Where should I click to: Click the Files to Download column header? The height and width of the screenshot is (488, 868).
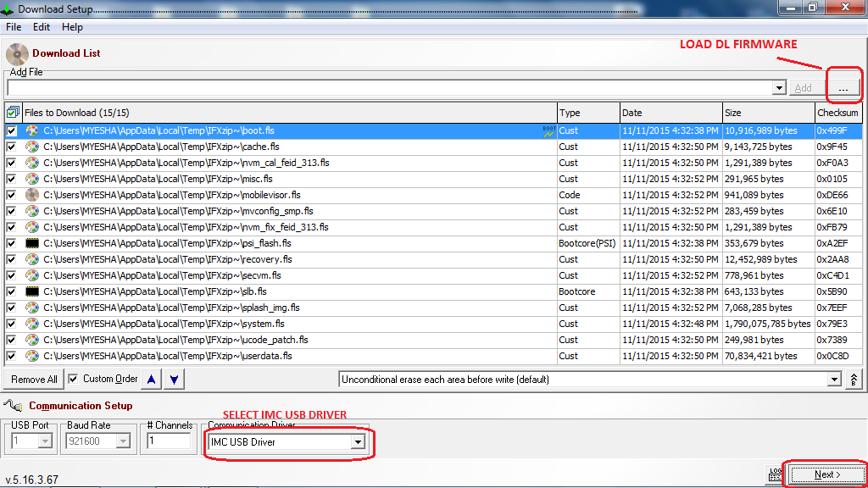click(290, 113)
